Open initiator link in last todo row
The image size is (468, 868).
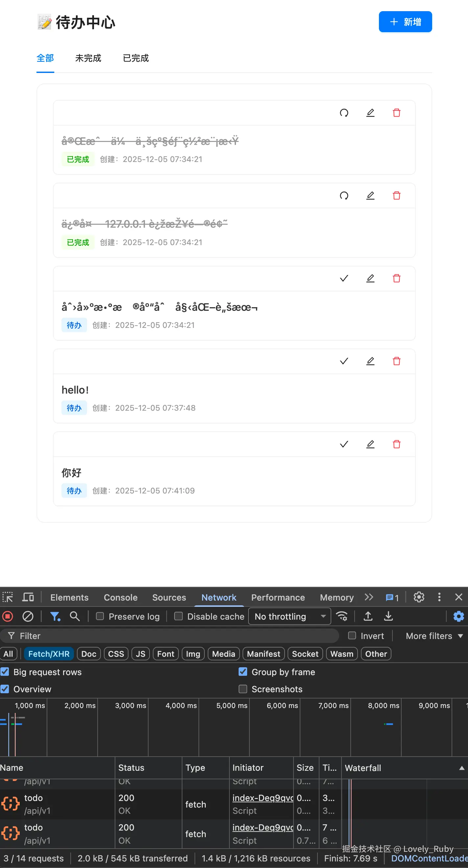click(263, 828)
